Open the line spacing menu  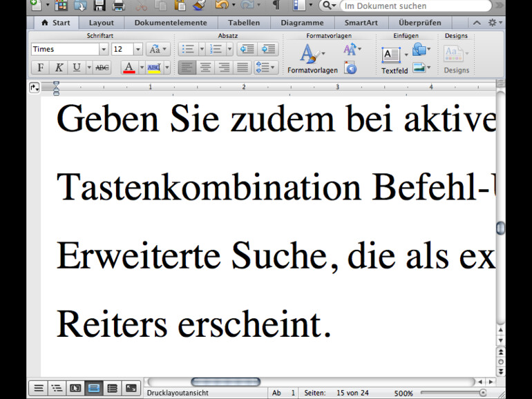click(266, 68)
